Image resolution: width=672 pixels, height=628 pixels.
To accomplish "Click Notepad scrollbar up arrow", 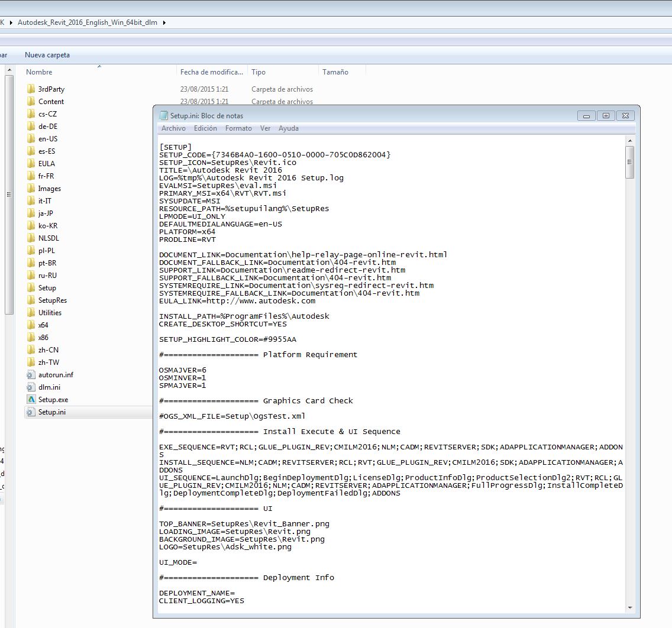I will pyautogui.click(x=629, y=141).
